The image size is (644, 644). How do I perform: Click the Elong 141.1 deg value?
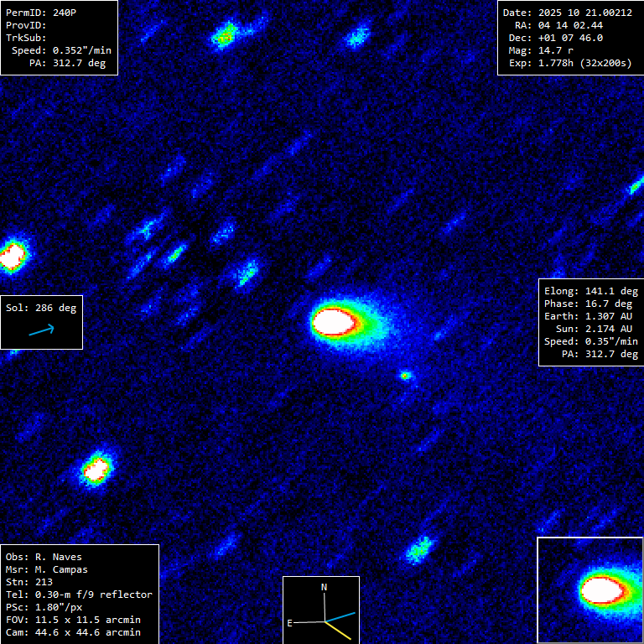590,292
